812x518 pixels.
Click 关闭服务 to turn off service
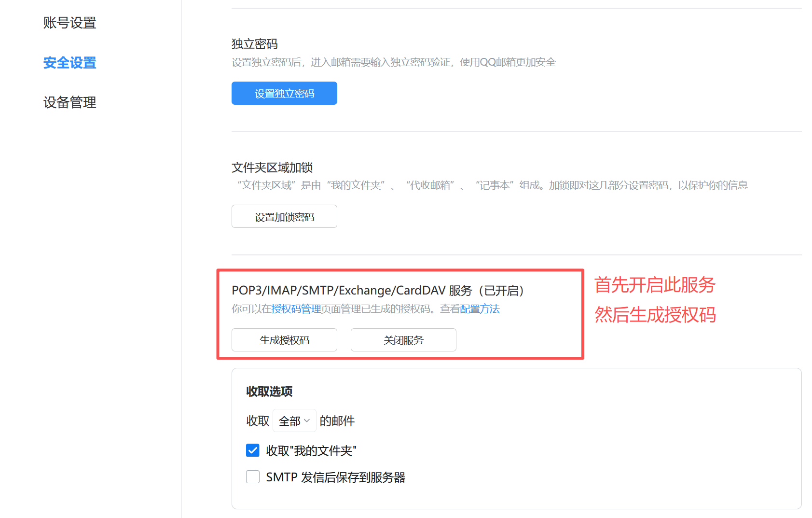click(403, 340)
